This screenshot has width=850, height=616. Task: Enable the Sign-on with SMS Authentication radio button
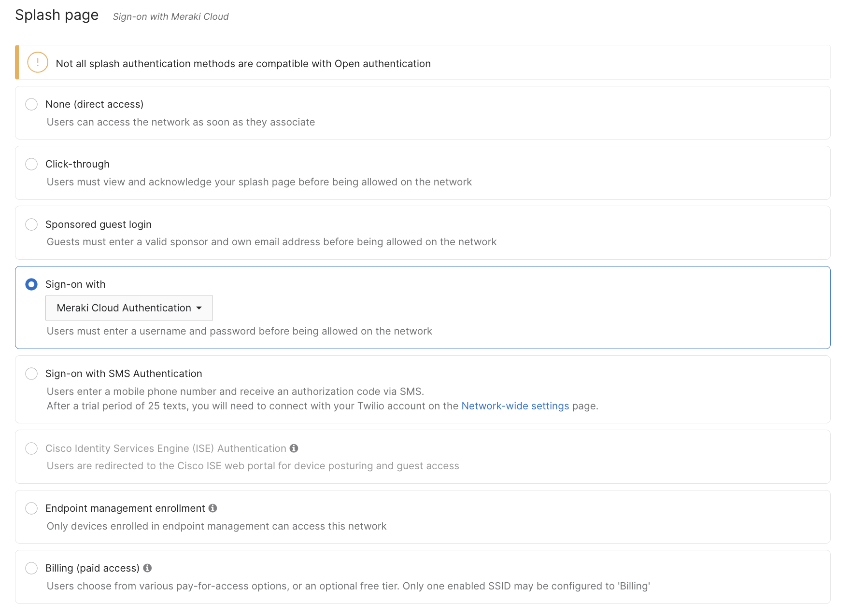(x=31, y=374)
